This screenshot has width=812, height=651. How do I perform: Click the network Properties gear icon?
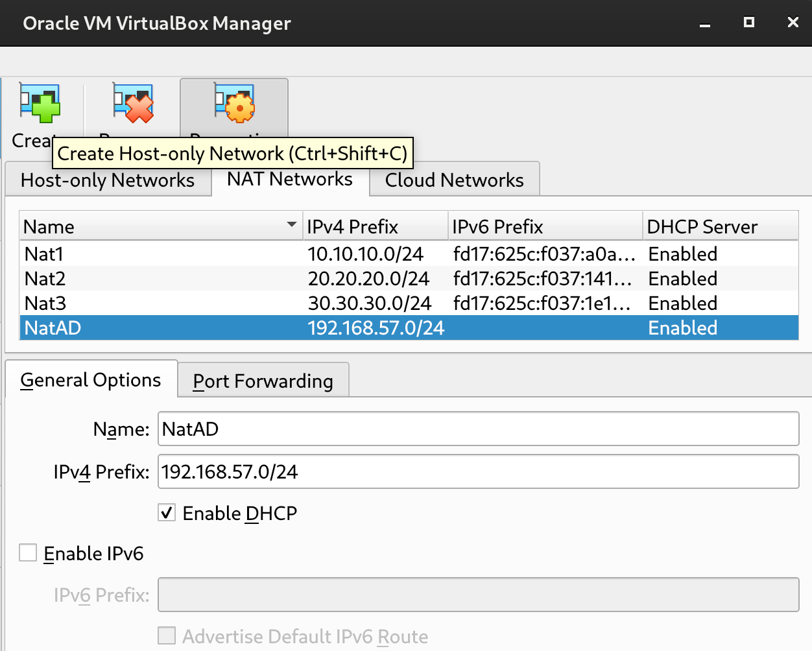[x=234, y=104]
